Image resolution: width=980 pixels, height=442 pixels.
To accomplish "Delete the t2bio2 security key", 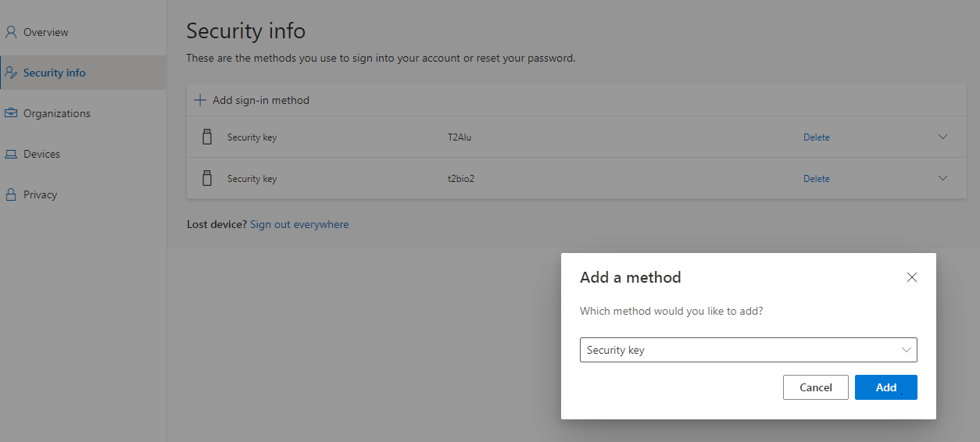I will tap(816, 179).
